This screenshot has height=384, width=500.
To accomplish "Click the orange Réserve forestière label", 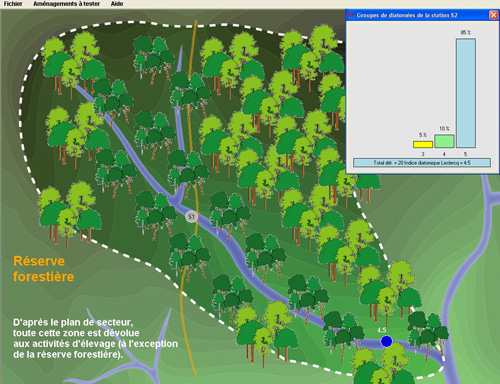I will (43, 269).
